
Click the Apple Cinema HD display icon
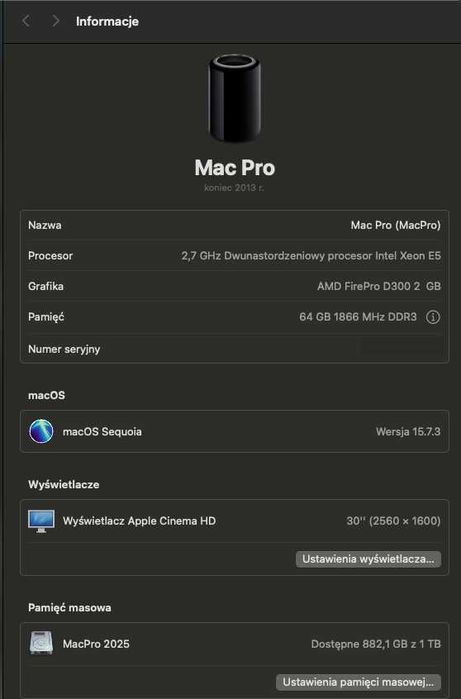[41, 521]
